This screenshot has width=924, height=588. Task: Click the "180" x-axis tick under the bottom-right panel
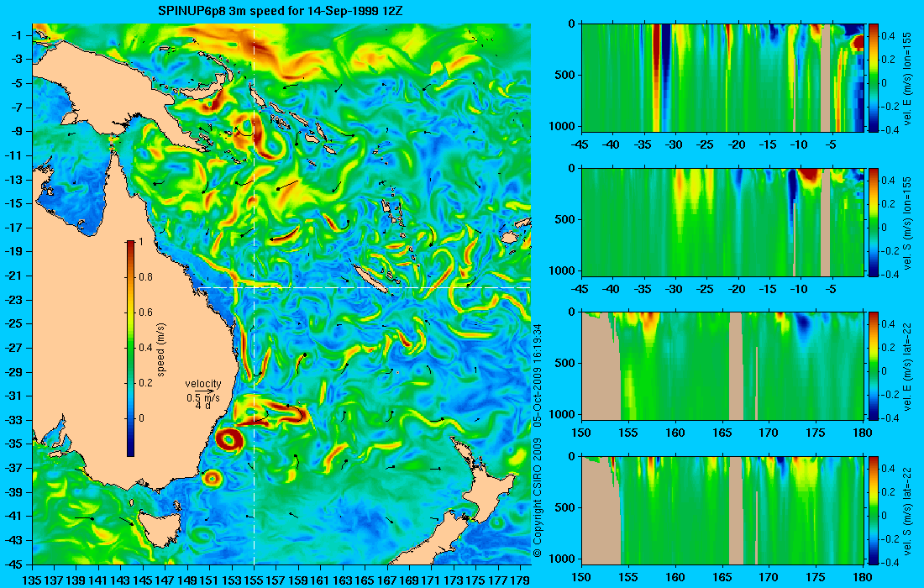863,577
